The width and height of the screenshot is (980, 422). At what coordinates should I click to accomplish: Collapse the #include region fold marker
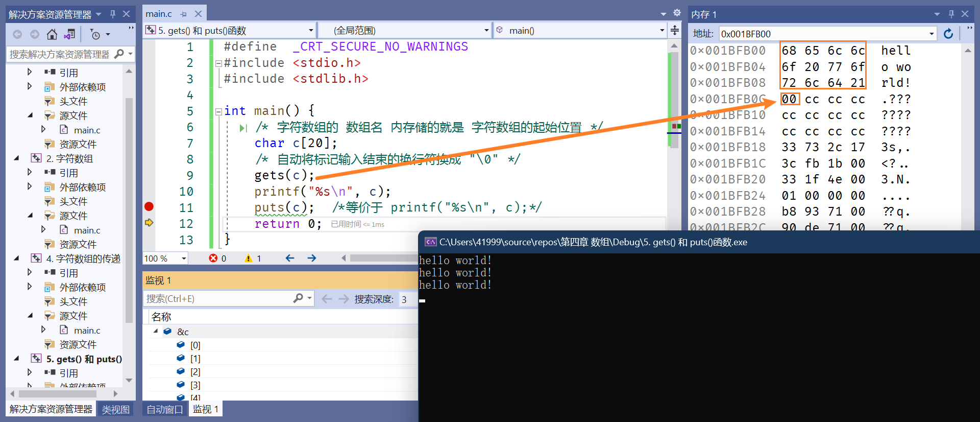tap(218, 63)
